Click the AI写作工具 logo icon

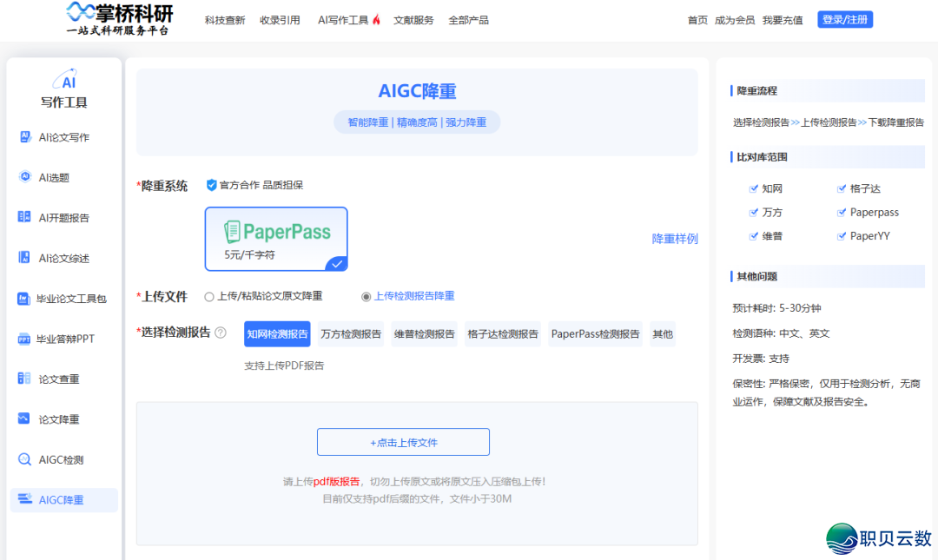[64, 79]
